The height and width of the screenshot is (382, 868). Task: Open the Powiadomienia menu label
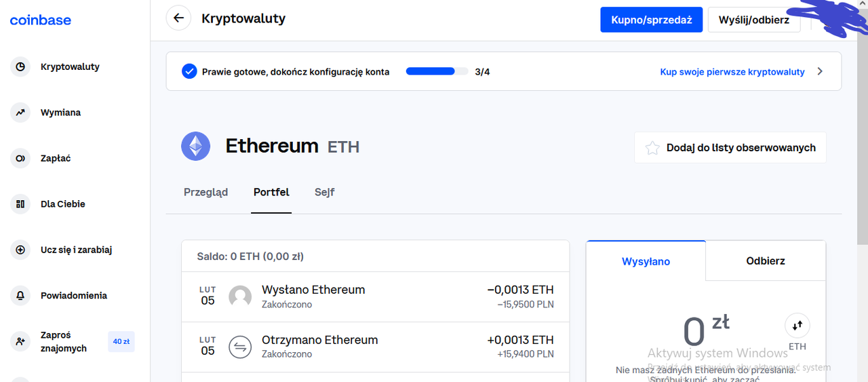74,295
